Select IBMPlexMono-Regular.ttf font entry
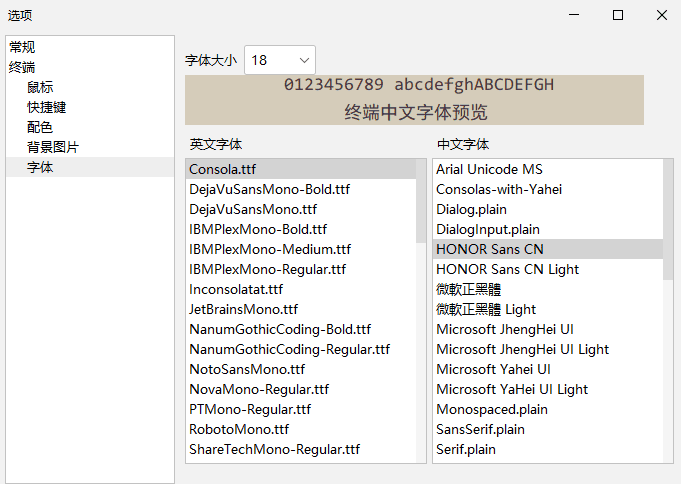The image size is (681, 484). coord(301,269)
